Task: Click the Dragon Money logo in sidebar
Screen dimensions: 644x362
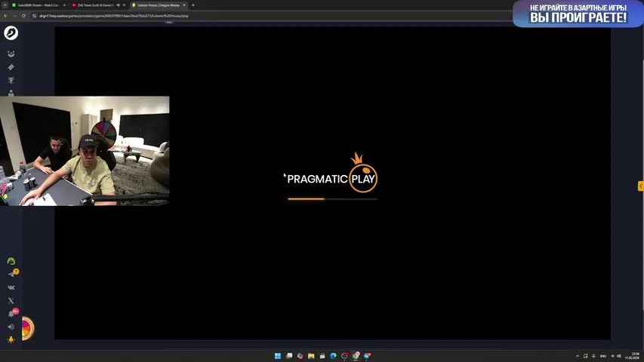Action: point(11,33)
